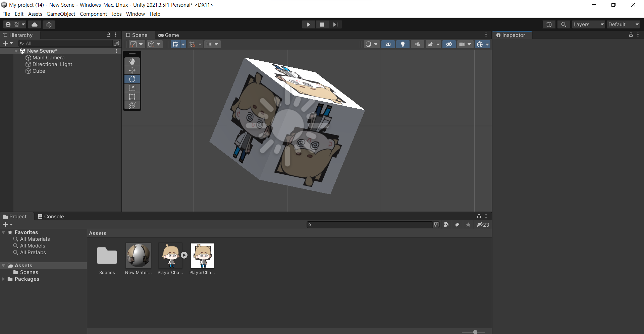
Task: Collapse New Scene in Hierarchy
Action: click(x=16, y=51)
